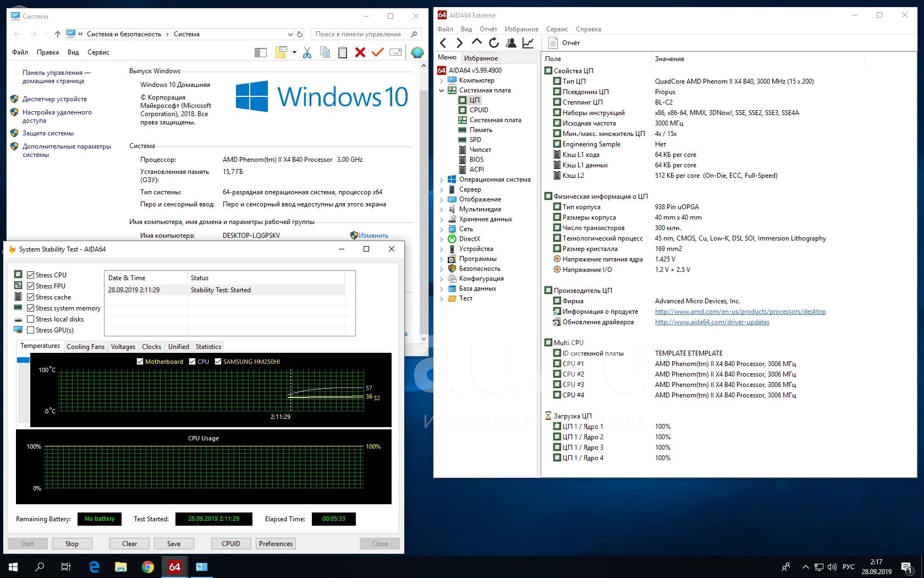
Task: Uncheck Stress FPU option
Action: click(x=31, y=286)
